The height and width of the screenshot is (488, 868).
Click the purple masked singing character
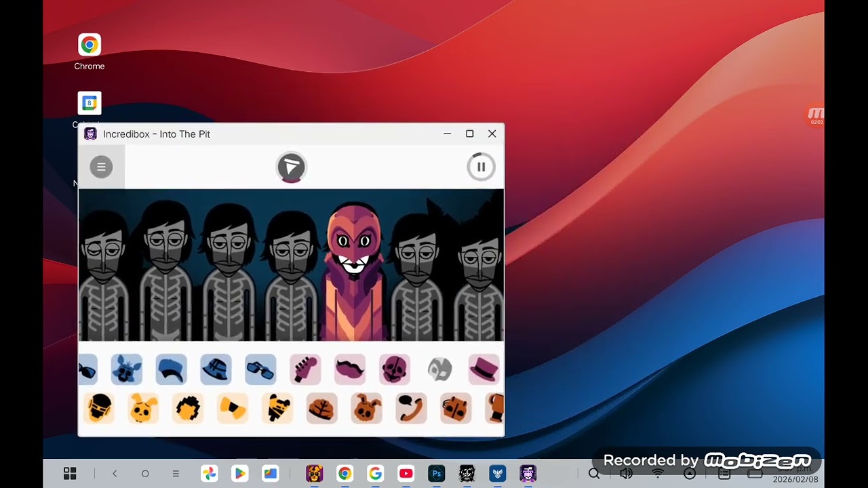click(354, 271)
